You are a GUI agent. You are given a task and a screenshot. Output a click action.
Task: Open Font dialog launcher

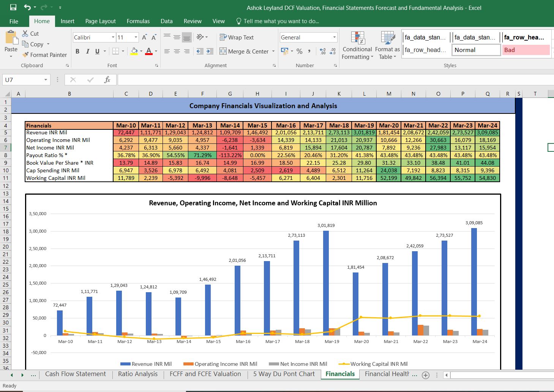tap(156, 66)
